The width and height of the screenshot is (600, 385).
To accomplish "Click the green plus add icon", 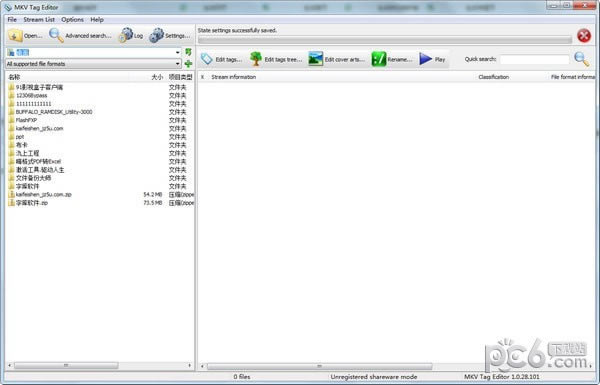I will pyautogui.click(x=188, y=64).
